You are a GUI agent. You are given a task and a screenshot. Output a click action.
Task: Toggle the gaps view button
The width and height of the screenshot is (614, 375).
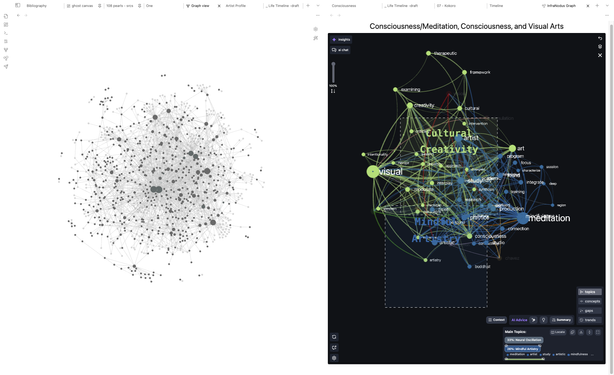coord(590,311)
